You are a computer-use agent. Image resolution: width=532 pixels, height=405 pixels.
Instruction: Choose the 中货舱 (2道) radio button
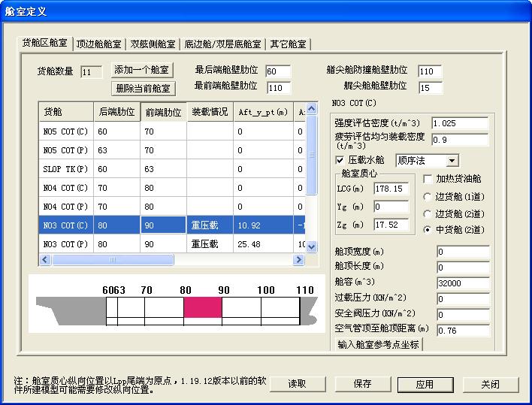428,230
